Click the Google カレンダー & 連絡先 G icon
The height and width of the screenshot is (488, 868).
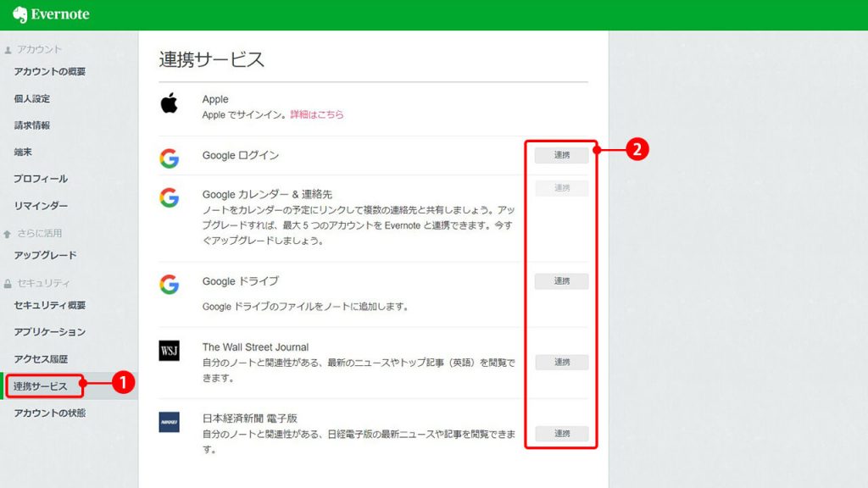point(169,197)
